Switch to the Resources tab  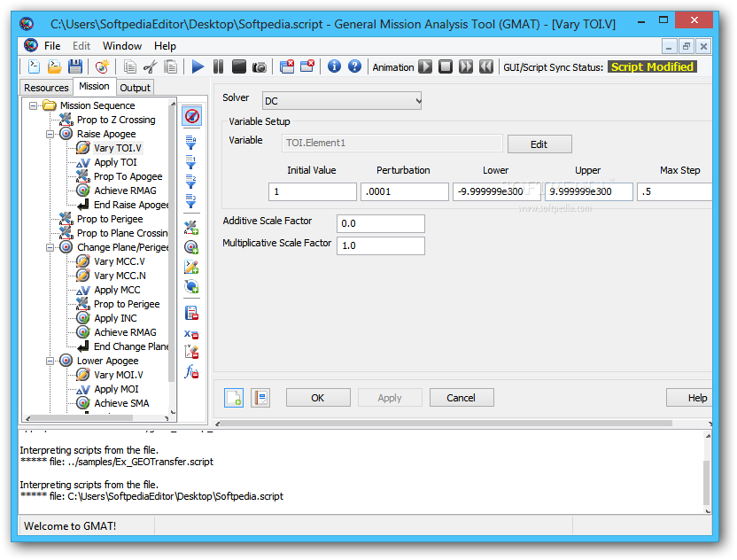[x=46, y=88]
